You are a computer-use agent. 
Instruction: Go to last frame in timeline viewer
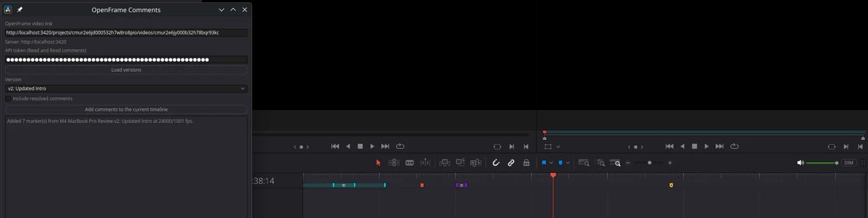719,146
